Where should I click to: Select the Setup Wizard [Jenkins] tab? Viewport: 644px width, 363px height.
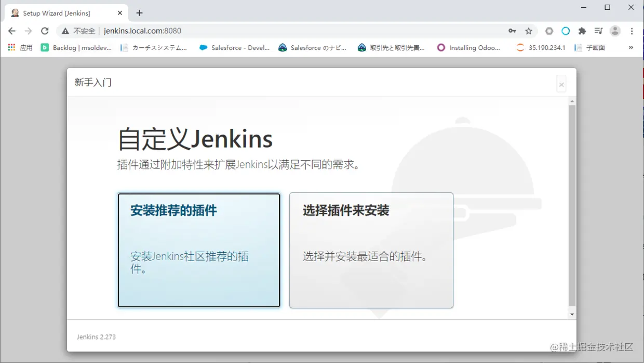pyautogui.click(x=65, y=13)
